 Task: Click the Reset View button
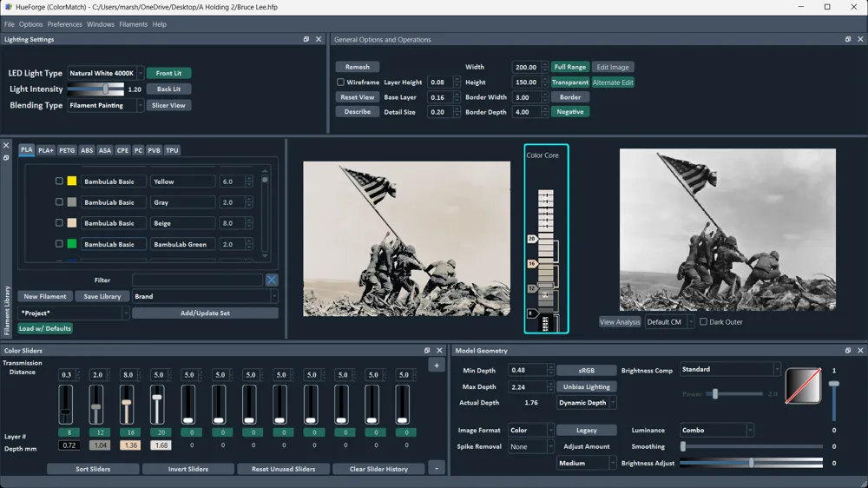(x=357, y=97)
